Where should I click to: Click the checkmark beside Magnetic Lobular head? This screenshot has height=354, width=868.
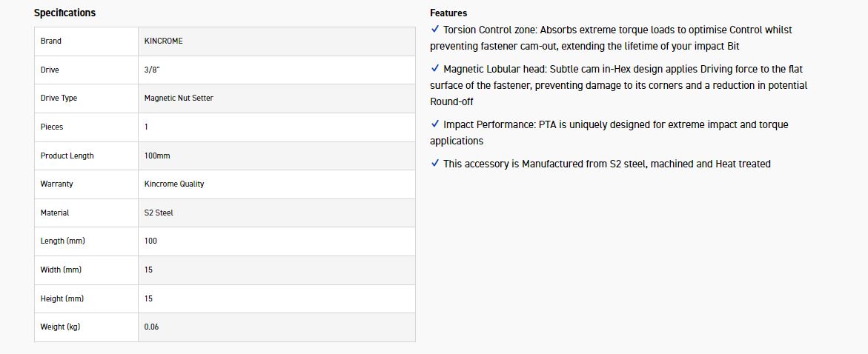click(x=434, y=69)
